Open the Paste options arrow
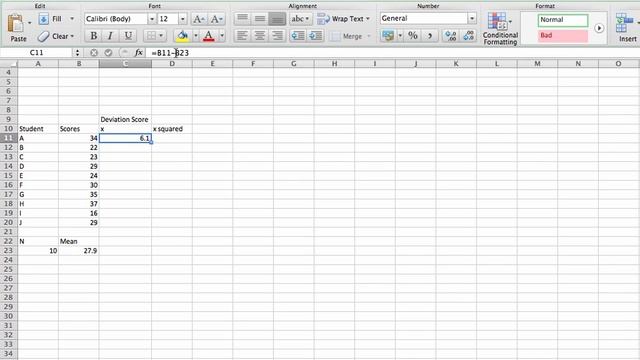The image size is (640, 360). pyautogui.click(x=29, y=23)
